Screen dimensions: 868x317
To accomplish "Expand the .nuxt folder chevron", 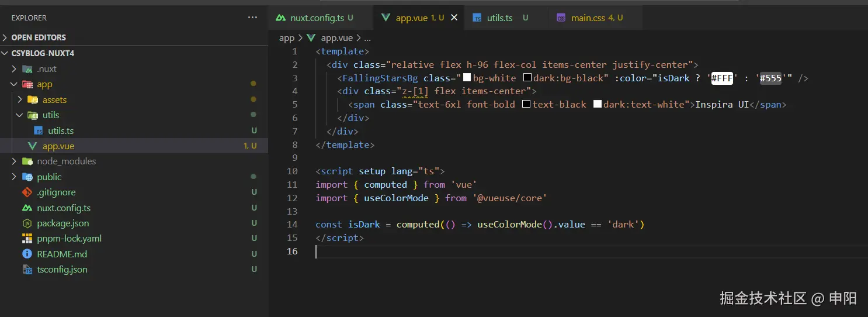I will pos(14,69).
